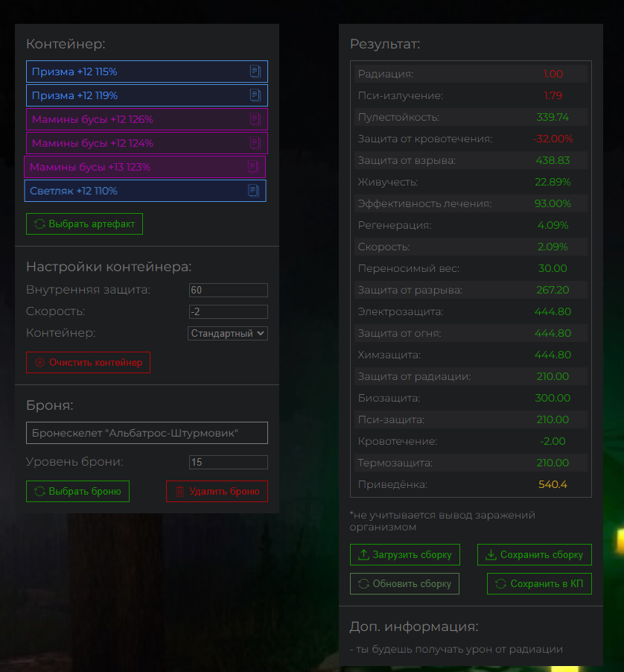The height and width of the screenshot is (672, 624).
Task: Click the Очистить контейнер button
Action: click(88, 363)
